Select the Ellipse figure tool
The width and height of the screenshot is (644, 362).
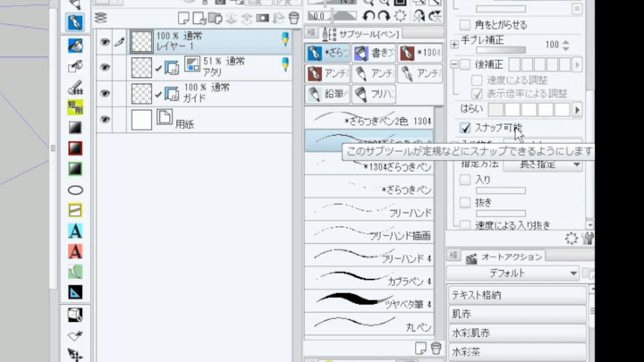(75, 190)
